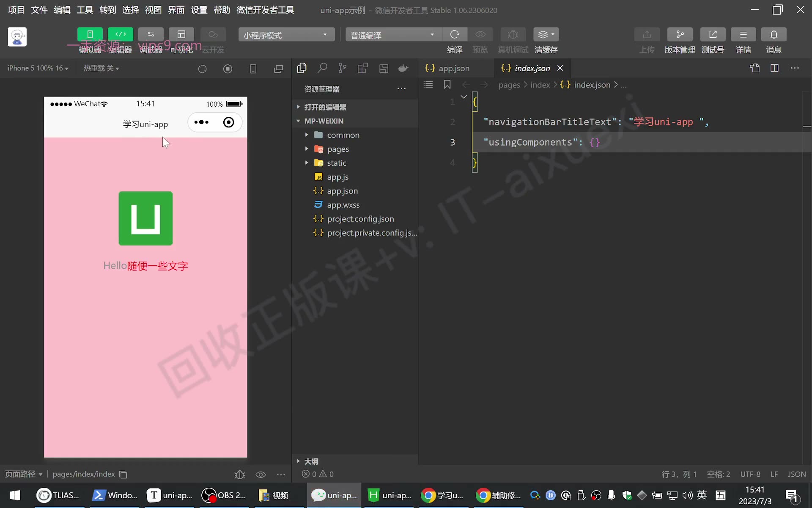
Task: Open the project details icon
Action: point(743,34)
